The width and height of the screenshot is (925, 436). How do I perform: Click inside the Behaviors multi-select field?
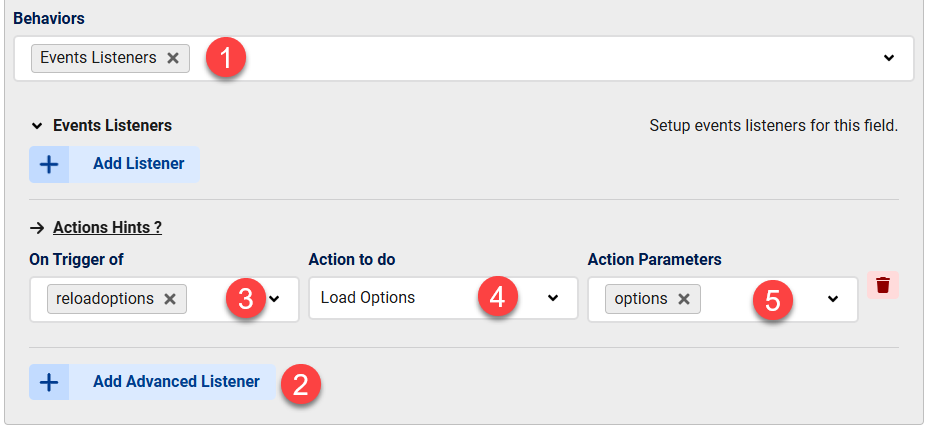[464, 58]
